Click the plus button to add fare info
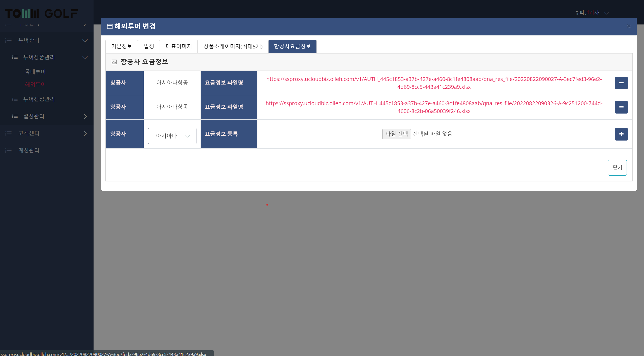The width and height of the screenshot is (644, 356). tap(621, 134)
